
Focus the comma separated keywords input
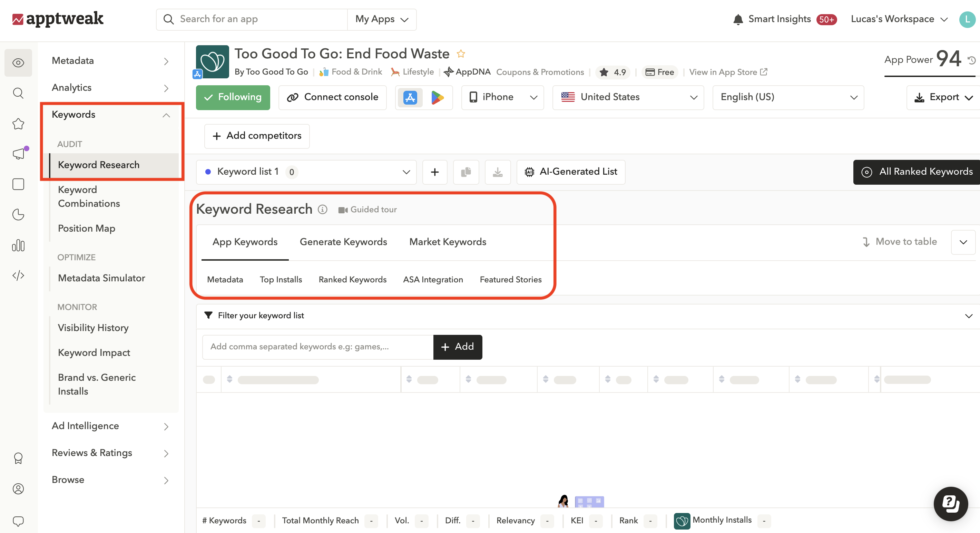pos(318,347)
